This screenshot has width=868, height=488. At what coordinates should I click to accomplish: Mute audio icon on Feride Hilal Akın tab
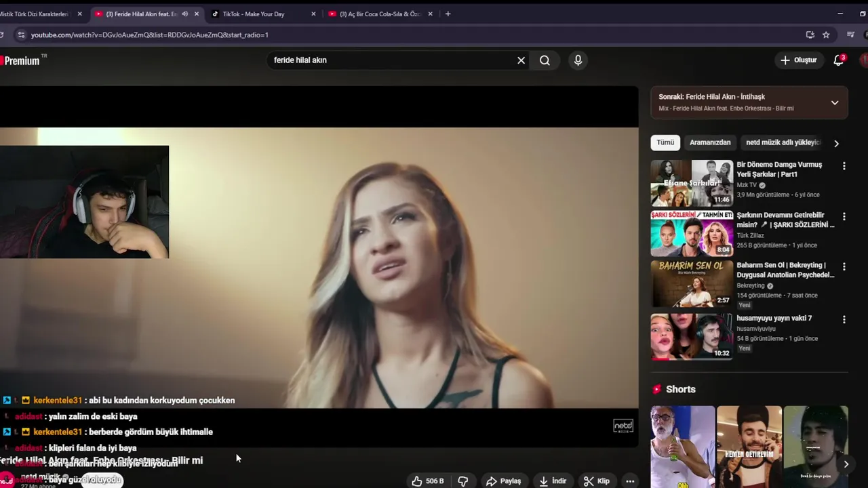(x=184, y=14)
